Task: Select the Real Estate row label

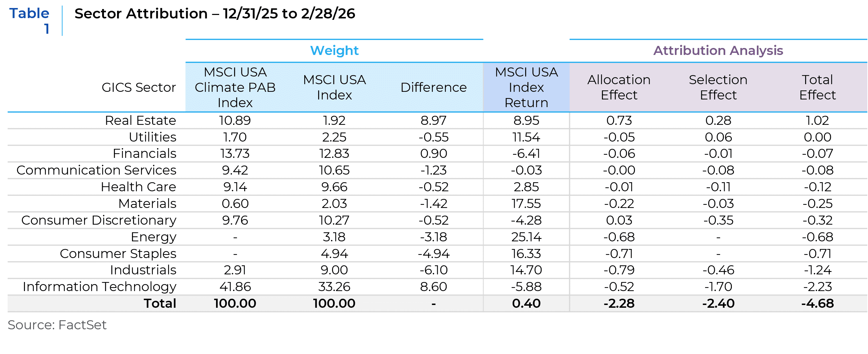Action: (x=140, y=121)
